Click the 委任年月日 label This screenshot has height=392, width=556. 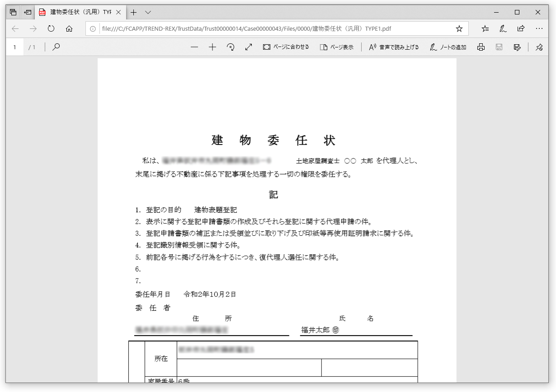point(153,294)
